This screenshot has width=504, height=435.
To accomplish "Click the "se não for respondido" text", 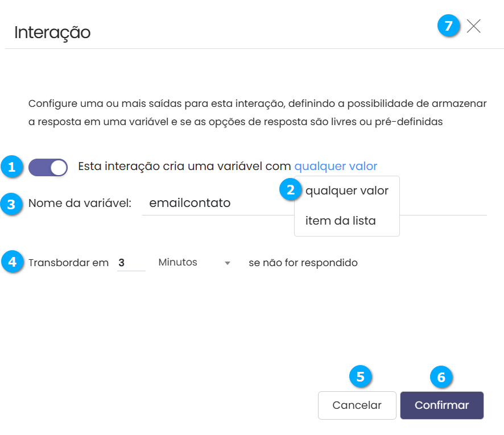I will click(x=303, y=263).
